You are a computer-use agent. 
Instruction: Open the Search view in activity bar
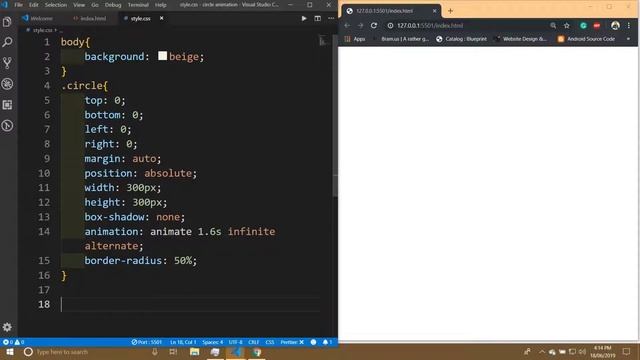click(7, 42)
